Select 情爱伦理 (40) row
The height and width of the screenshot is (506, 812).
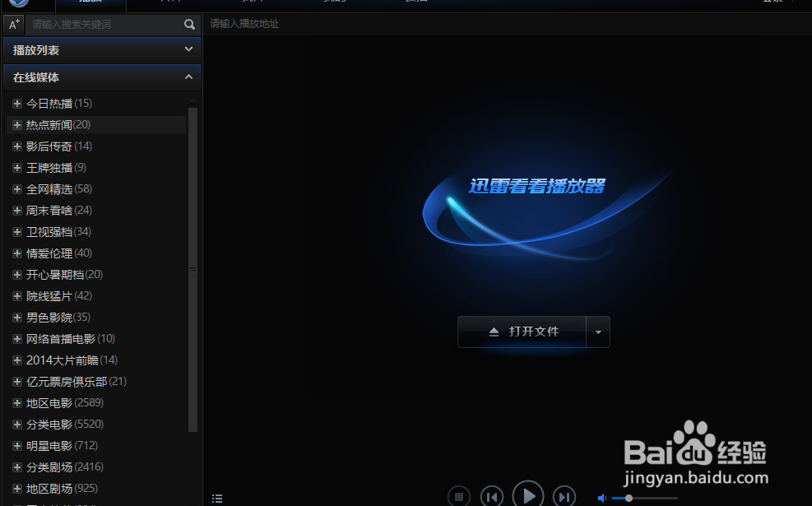click(x=96, y=253)
